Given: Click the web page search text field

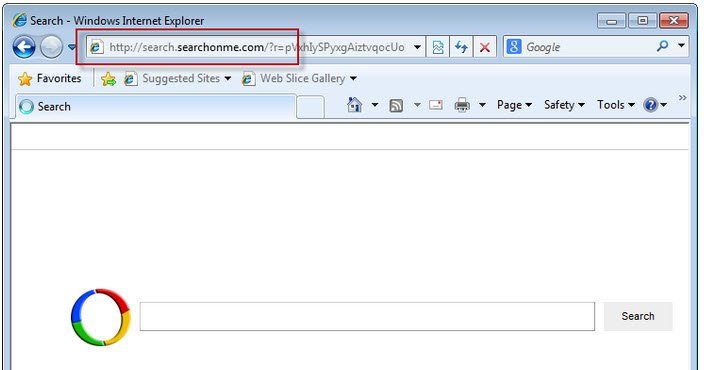Looking at the screenshot, I should [x=367, y=317].
